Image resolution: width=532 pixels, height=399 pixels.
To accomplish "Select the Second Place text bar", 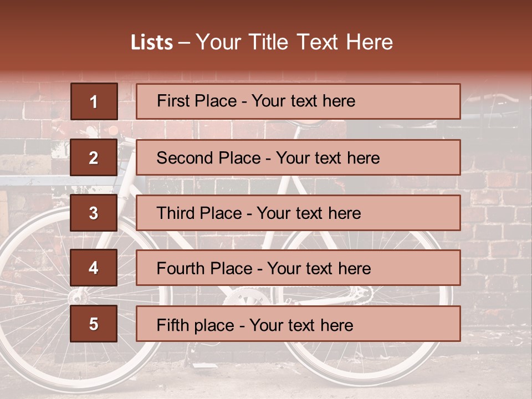I will [x=298, y=158].
